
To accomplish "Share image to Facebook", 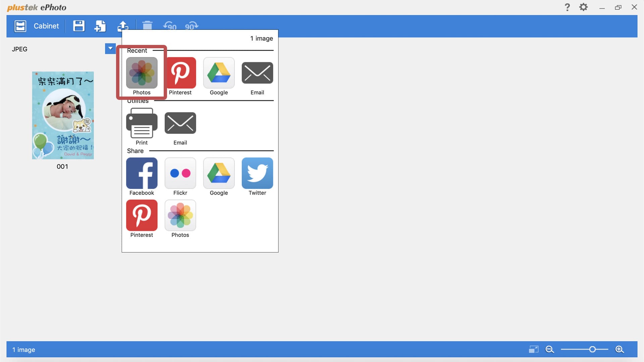I will point(142,177).
